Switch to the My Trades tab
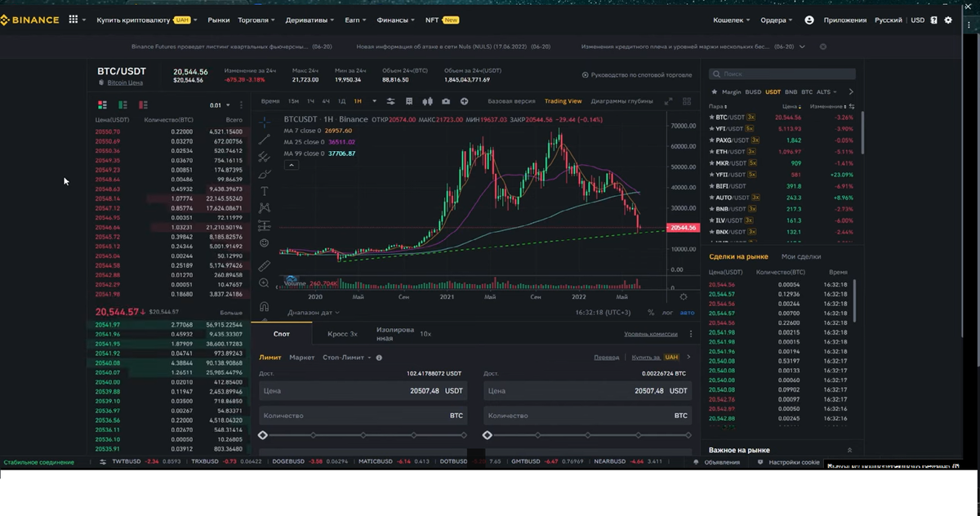 [x=801, y=256]
